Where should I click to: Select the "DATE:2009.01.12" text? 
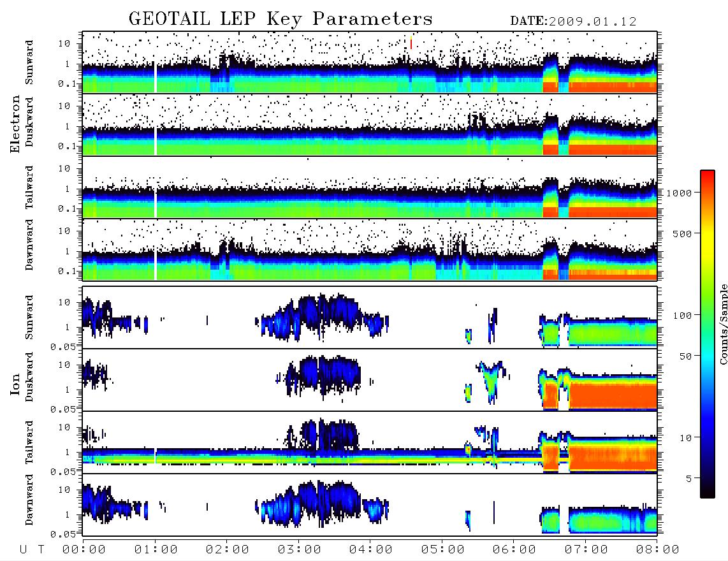pos(573,22)
